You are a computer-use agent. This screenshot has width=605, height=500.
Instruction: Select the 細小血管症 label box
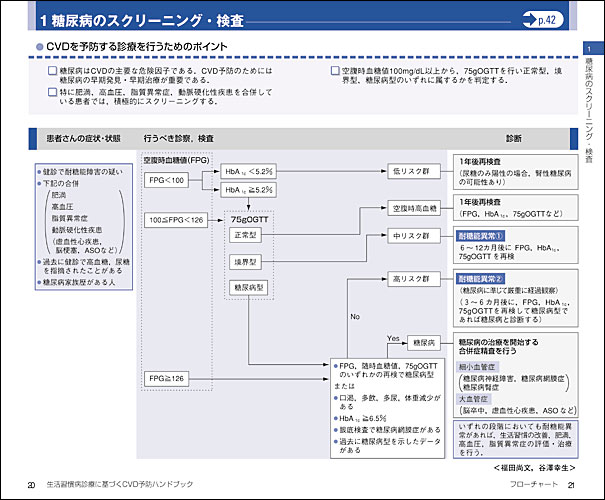481,368
